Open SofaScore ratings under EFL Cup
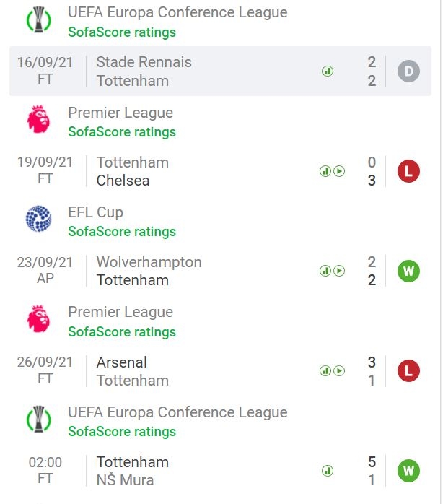Screen dimensions: 443x504 click(x=122, y=232)
